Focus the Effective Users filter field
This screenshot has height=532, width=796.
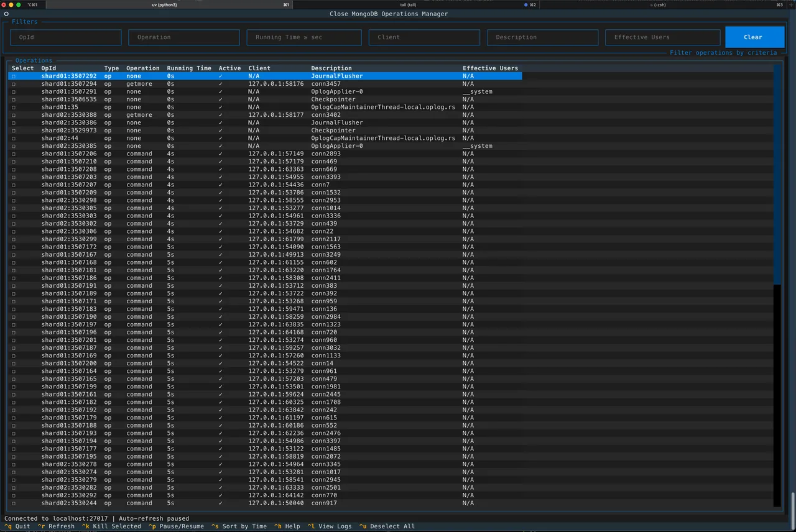[x=663, y=37]
